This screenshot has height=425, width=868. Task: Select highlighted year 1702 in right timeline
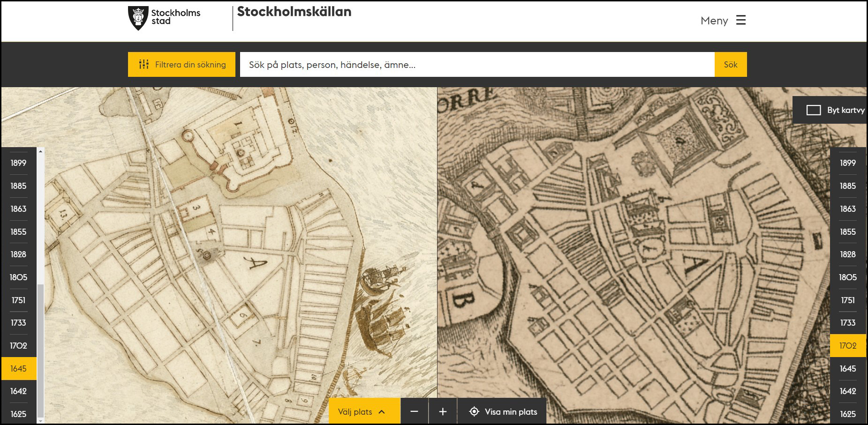[848, 345]
